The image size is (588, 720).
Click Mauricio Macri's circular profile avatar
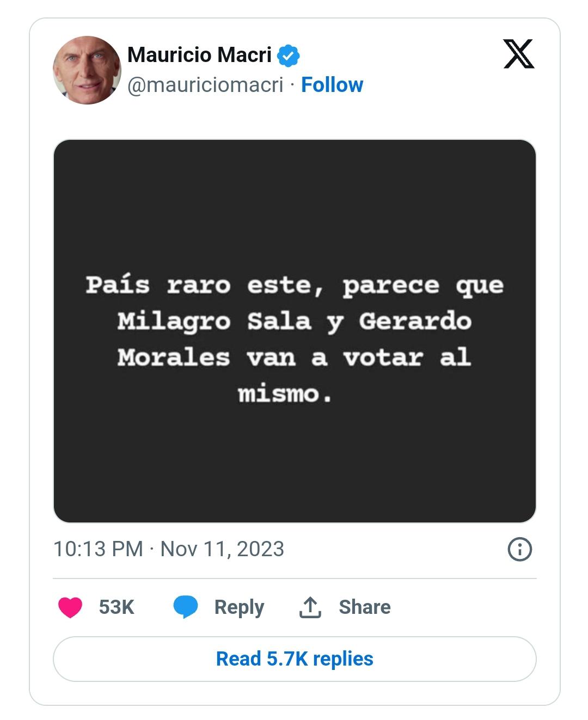pyautogui.click(x=87, y=70)
